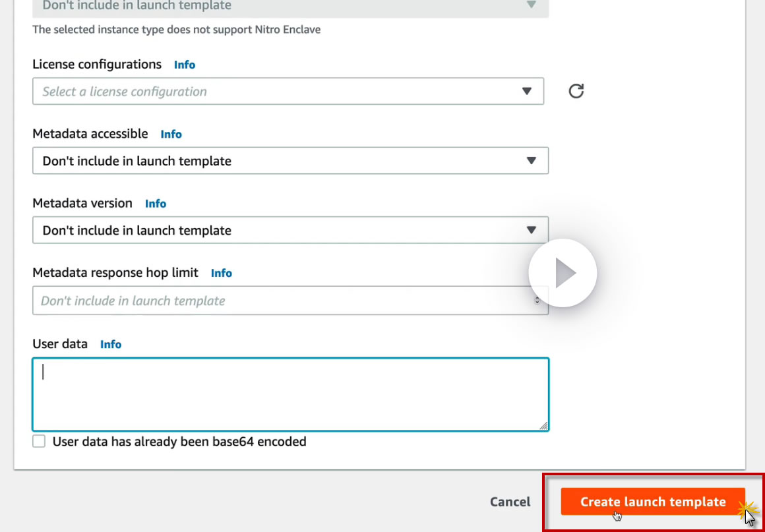The height and width of the screenshot is (532, 765).
Task: Open Info for Metadata accessible
Action: [x=171, y=134]
